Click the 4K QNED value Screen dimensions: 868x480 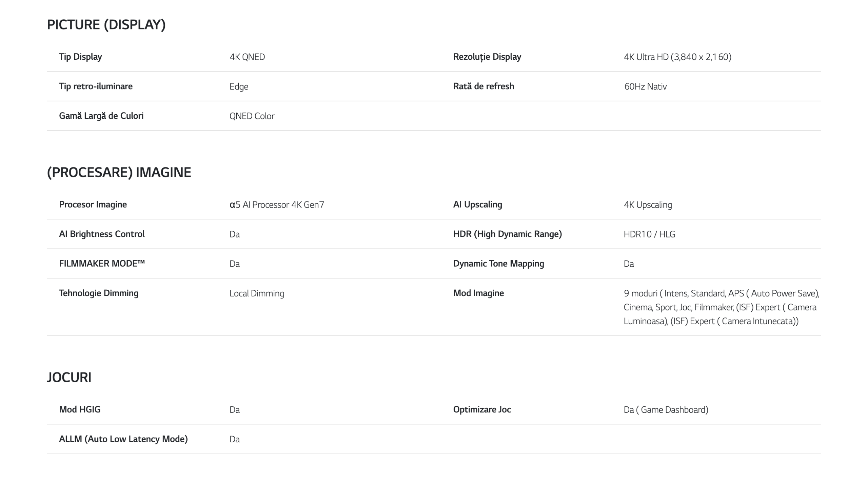click(247, 57)
